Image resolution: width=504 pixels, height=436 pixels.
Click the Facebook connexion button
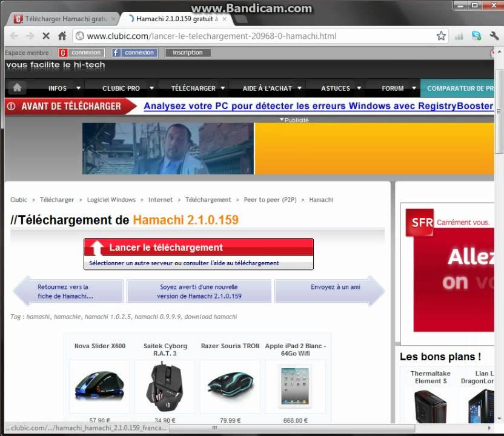pos(134,53)
